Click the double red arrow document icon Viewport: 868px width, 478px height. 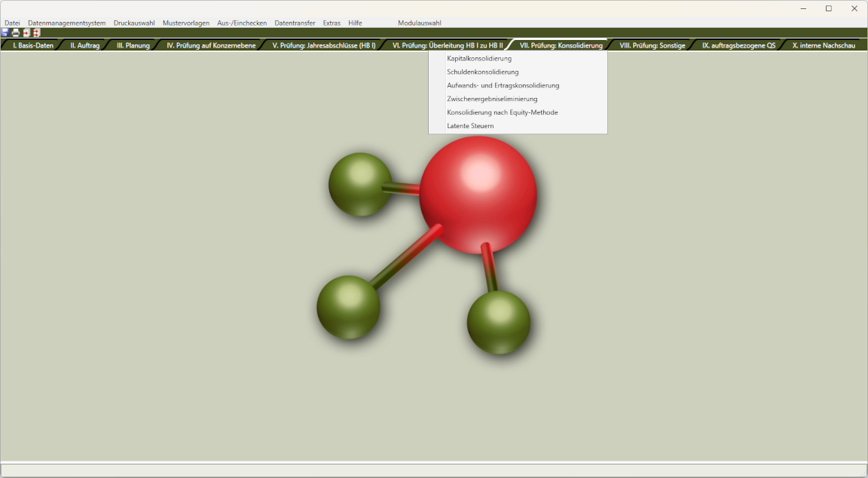(x=36, y=33)
